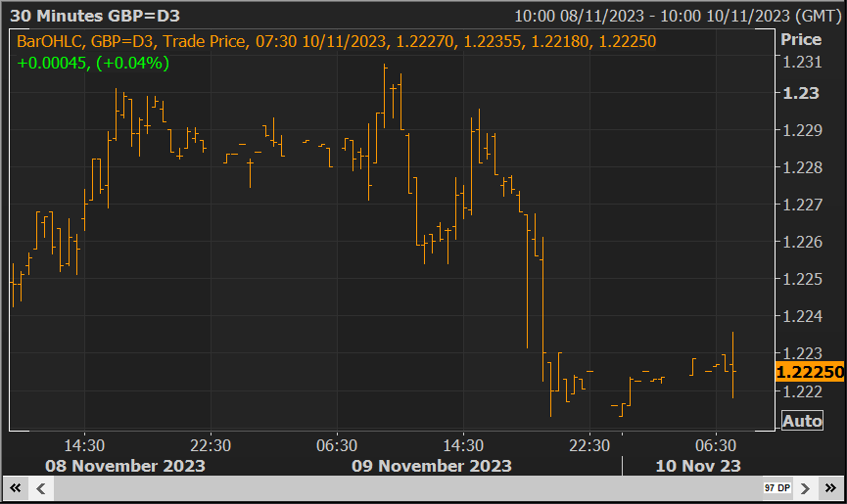This screenshot has width=847, height=504.
Task: Click the 09 November 2023 date label
Action: point(432,466)
